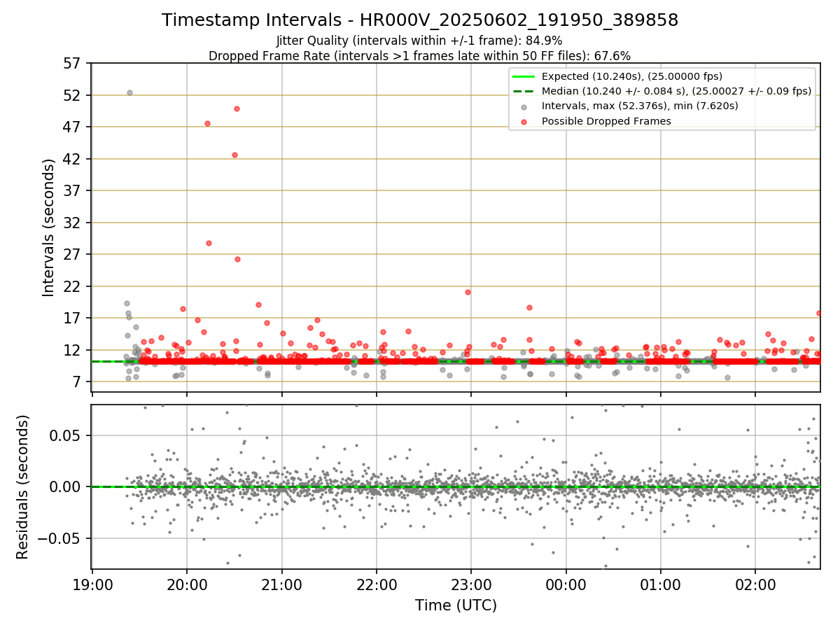Click the 20:00 x-axis tick label

[187, 584]
